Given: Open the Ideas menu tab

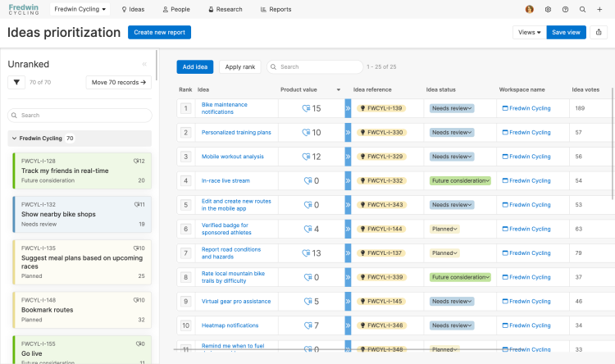Looking at the screenshot, I should pyautogui.click(x=133, y=10).
